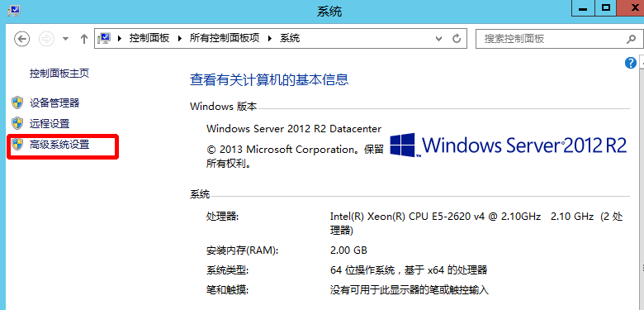Open help via the blue question mark
The height and width of the screenshot is (310, 644).
631,63
